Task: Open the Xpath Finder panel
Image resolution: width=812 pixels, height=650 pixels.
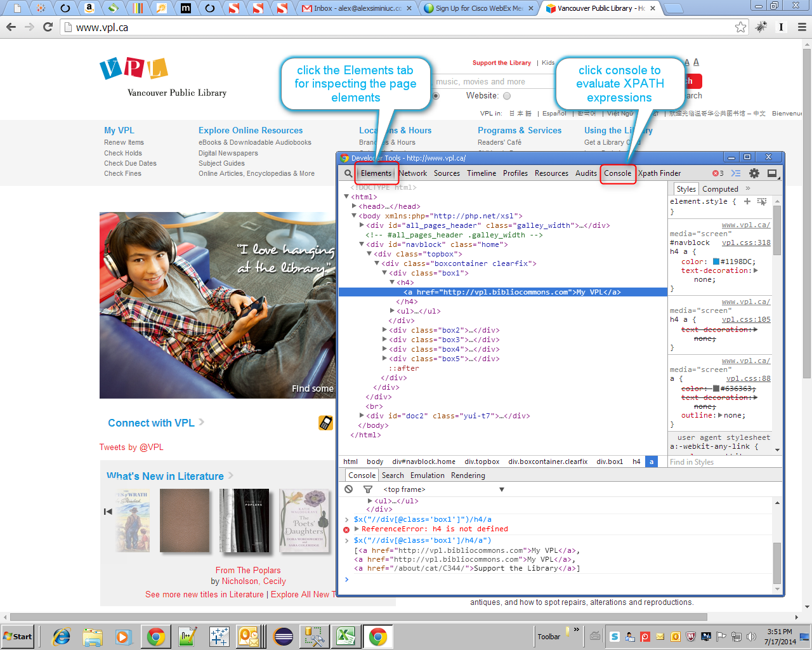Action: pyautogui.click(x=659, y=173)
